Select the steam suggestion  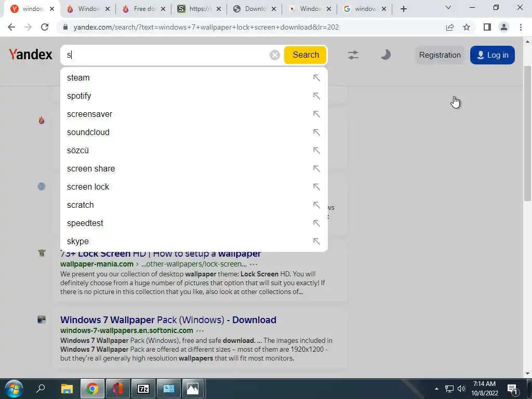(x=194, y=78)
